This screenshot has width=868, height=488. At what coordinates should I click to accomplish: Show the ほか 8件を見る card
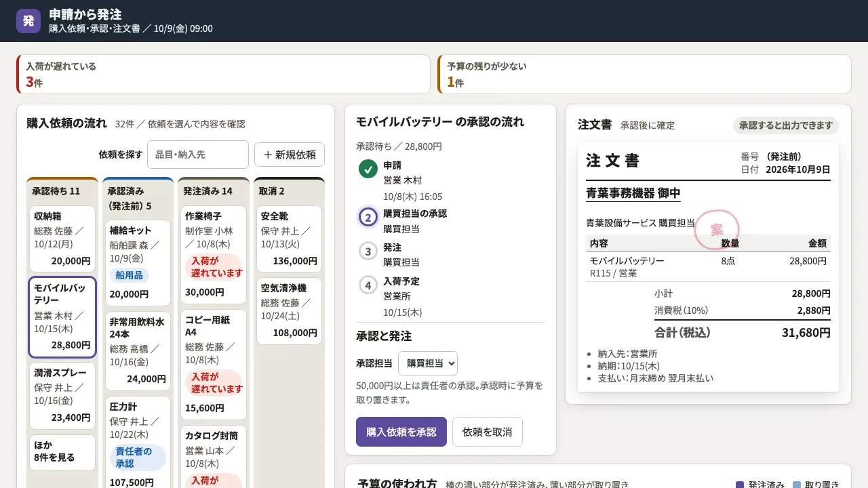(62, 452)
